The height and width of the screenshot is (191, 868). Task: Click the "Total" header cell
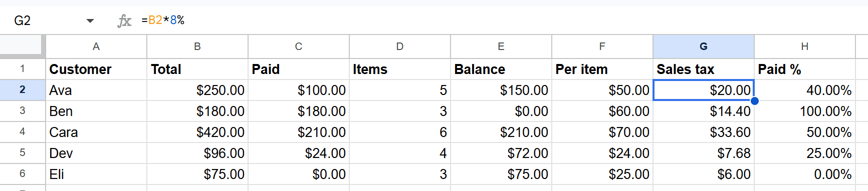197,69
